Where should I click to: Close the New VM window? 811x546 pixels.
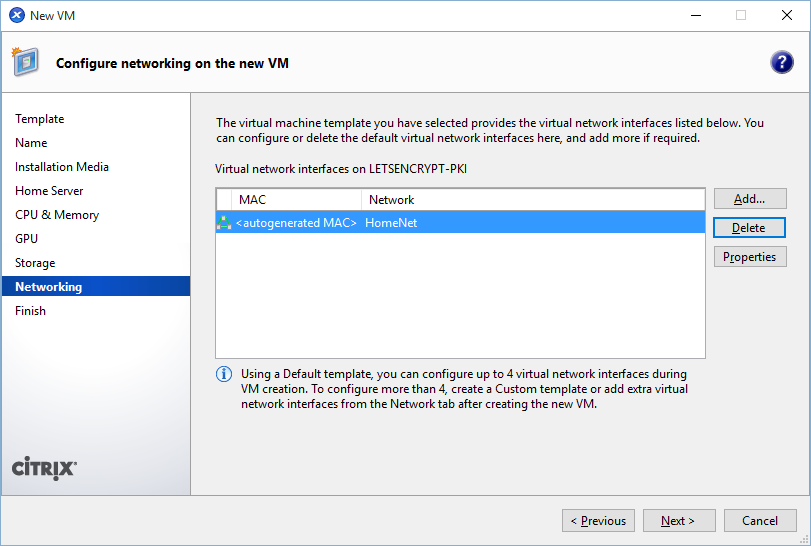point(786,15)
